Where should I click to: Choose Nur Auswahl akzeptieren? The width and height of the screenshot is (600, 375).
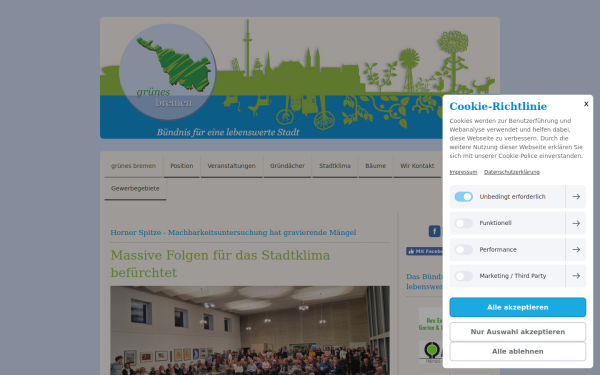coord(517,332)
